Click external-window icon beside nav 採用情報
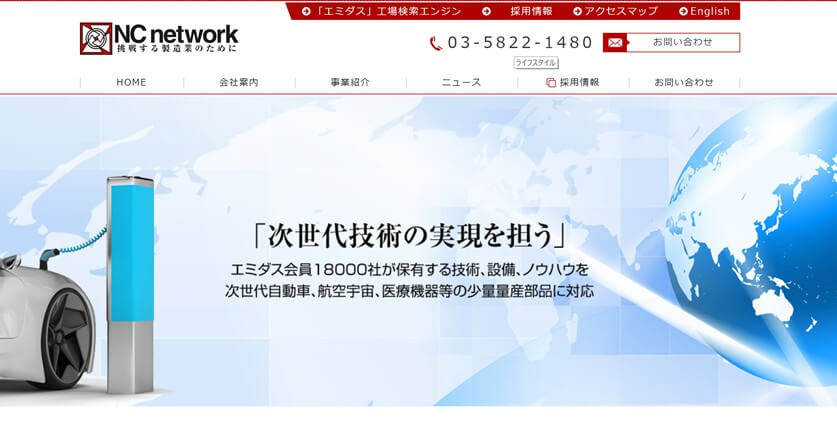Image resolution: width=837 pixels, height=422 pixels. click(x=551, y=83)
